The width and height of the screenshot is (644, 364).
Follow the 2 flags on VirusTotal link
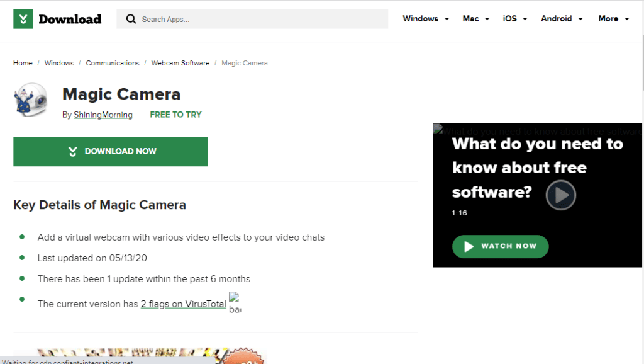click(x=183, y=304)
